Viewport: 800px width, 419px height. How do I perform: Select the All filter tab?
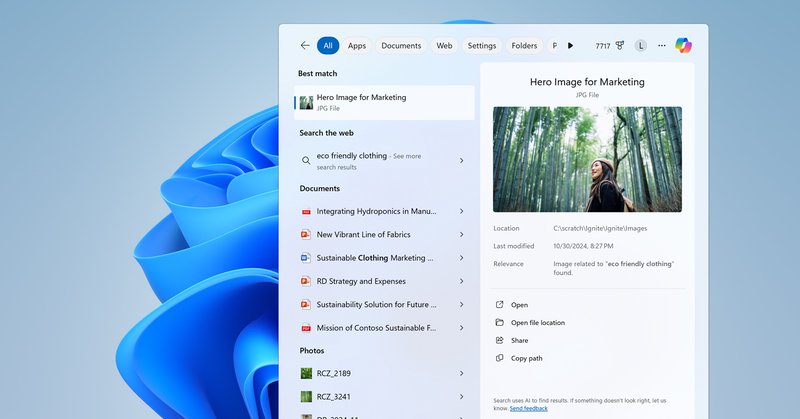tap(328, 45)
